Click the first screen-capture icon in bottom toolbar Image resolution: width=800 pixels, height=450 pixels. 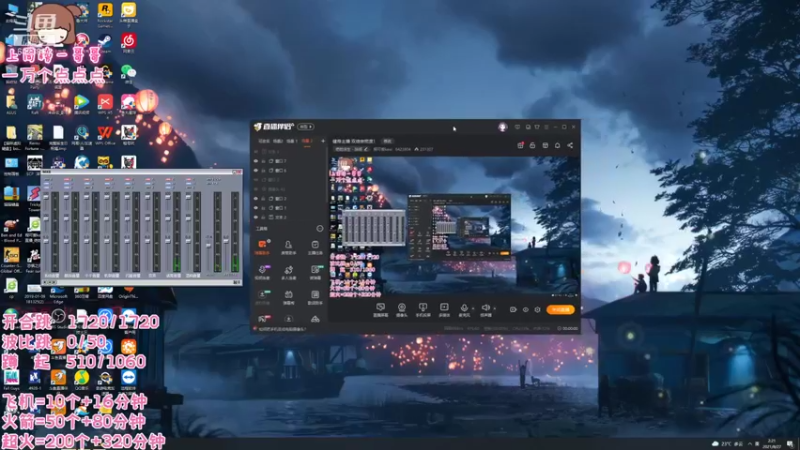coord(380,308)
